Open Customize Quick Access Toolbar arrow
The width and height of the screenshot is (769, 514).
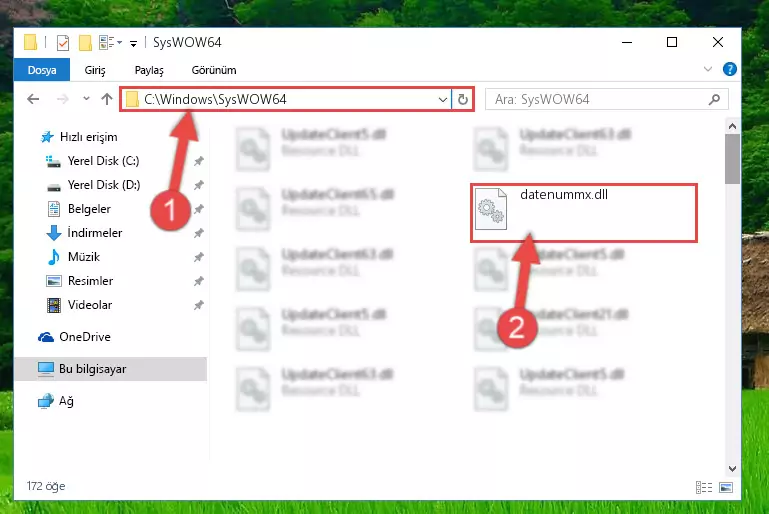(133, 44)
